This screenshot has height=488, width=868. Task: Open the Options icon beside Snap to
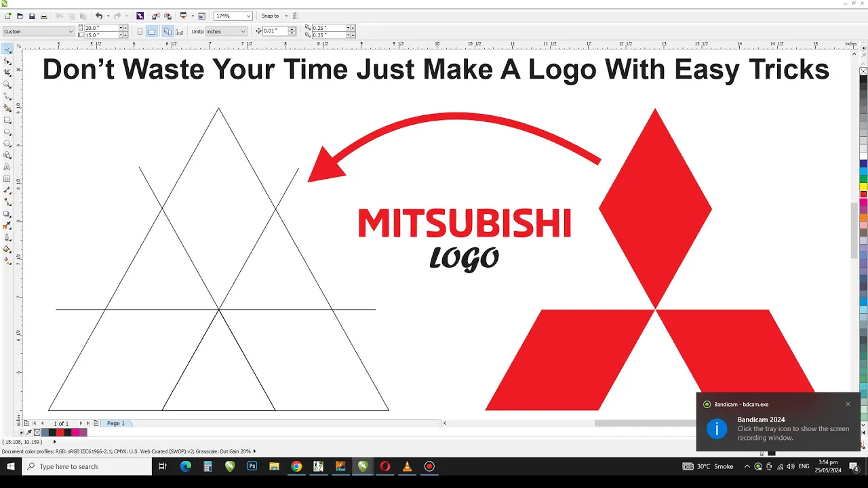tap(296, 16)
